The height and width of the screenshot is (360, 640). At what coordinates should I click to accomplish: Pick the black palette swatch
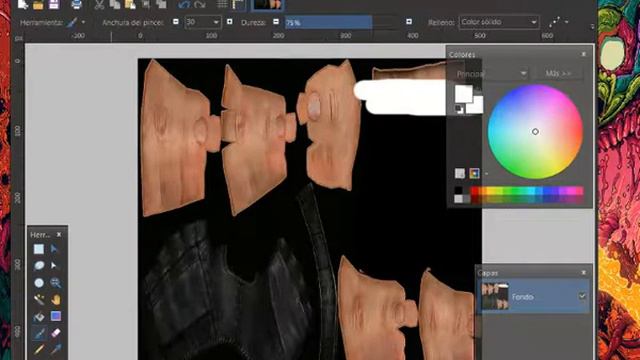coord(459,191)
